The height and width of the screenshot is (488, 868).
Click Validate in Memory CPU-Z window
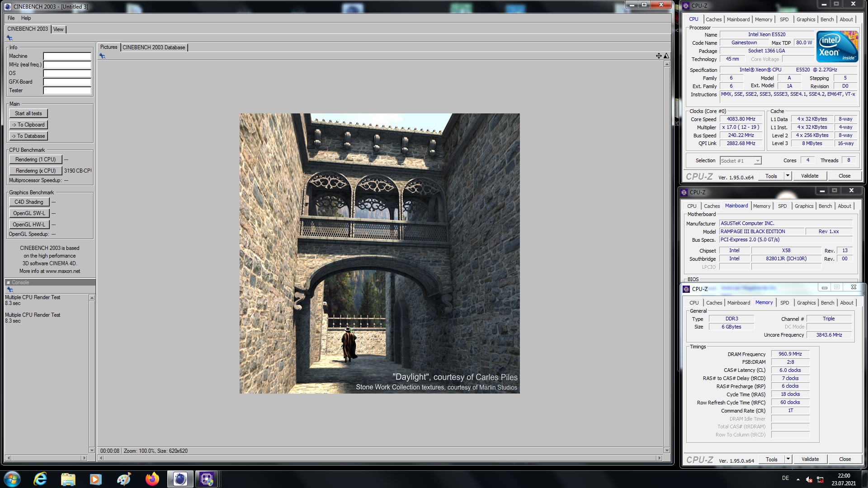pos(810,459)
